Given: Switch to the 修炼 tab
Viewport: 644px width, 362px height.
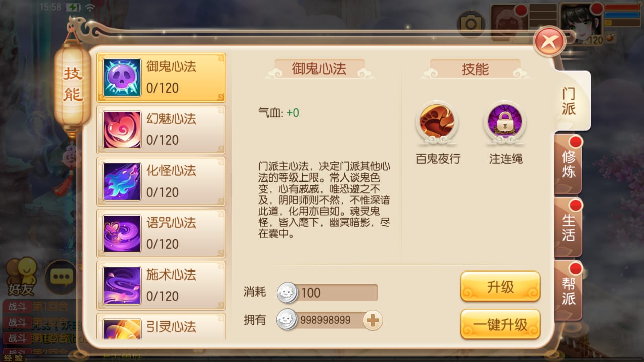Looking at the screenshot, I should (569, 164).
